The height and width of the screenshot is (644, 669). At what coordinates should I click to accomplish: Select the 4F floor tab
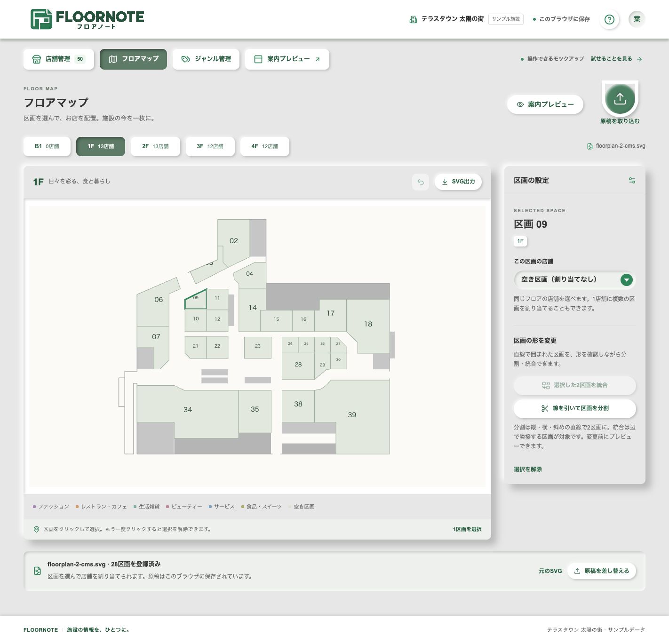click(x=265, y=146)
